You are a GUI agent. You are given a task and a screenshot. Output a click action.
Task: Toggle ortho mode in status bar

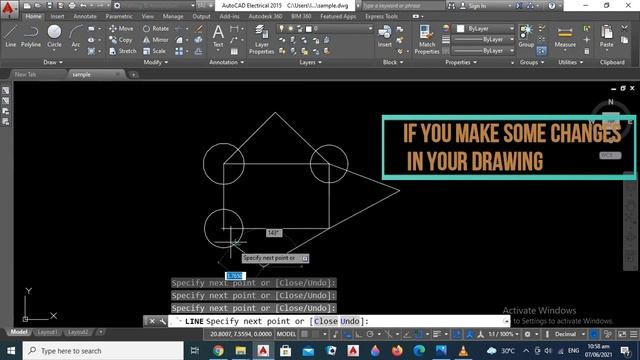[358, 334]
